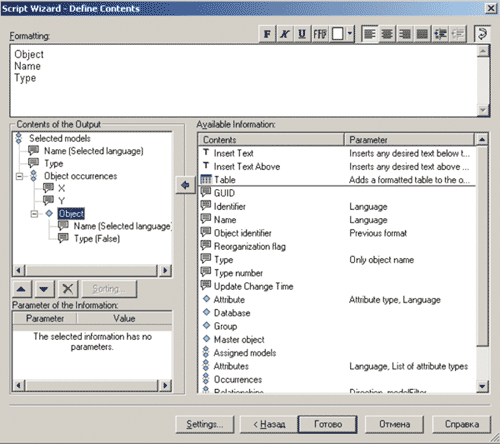Align text right
The image size is (500, 444).
(x=405, y=34)
